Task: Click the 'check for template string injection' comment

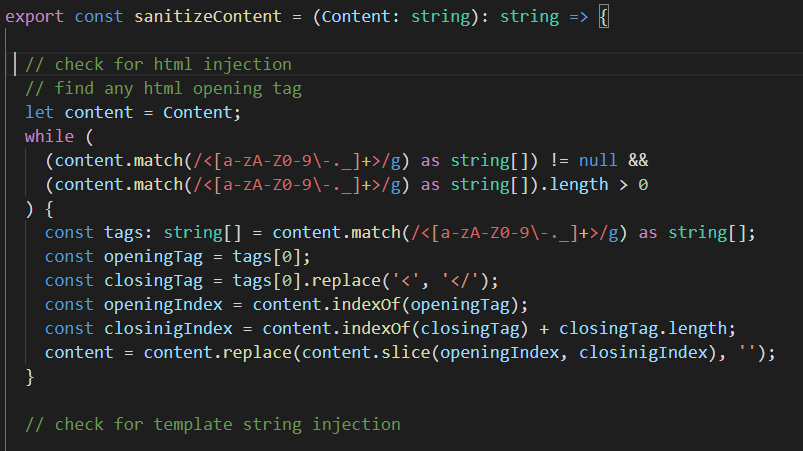Action: [x=213, y=425]
